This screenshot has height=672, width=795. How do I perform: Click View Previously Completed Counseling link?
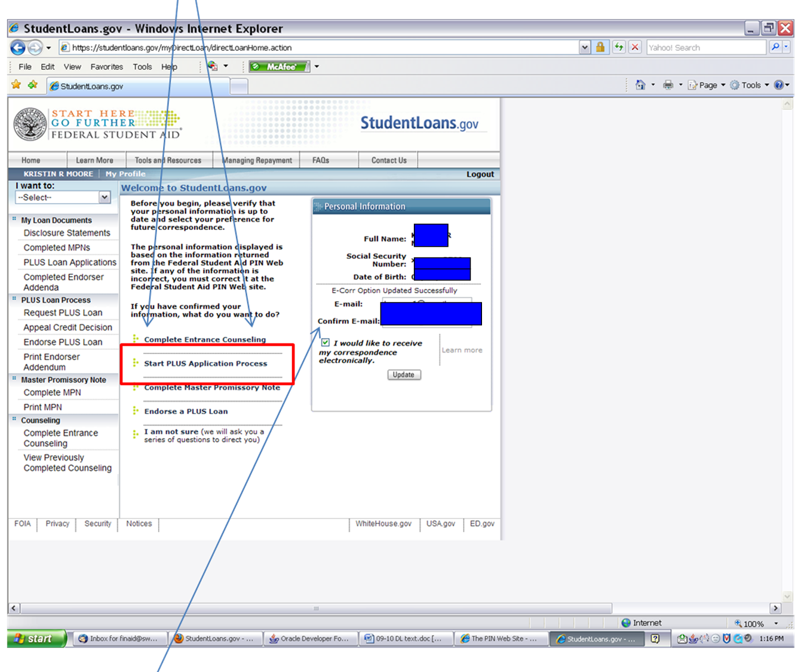(67, 463)
